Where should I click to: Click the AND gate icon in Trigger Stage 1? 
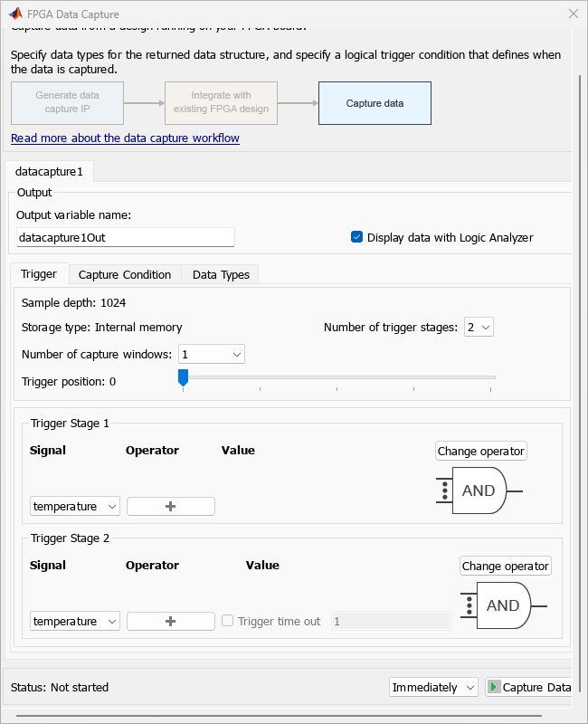point(479,491)
